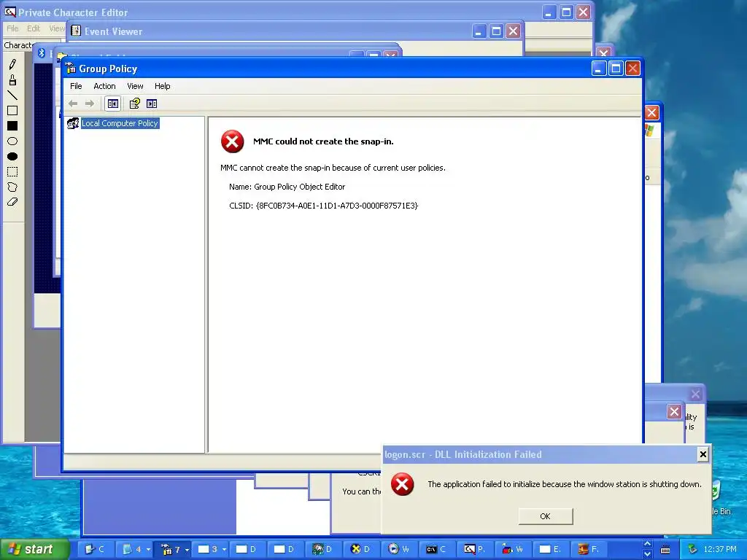Viewport: 747px width, 560px height.
Task: Open File menu in Private Character Editor
Action: click(12, 28)
